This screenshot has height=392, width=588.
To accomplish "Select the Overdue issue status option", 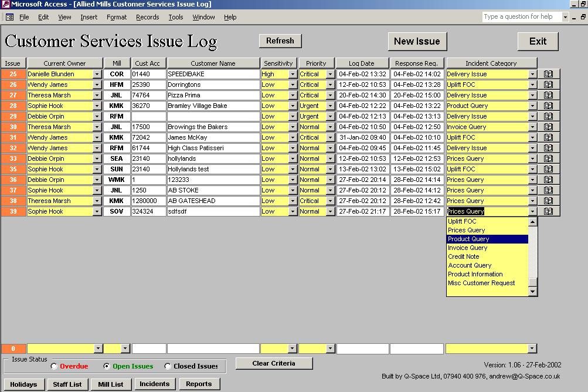I will [x=55, y=366].
